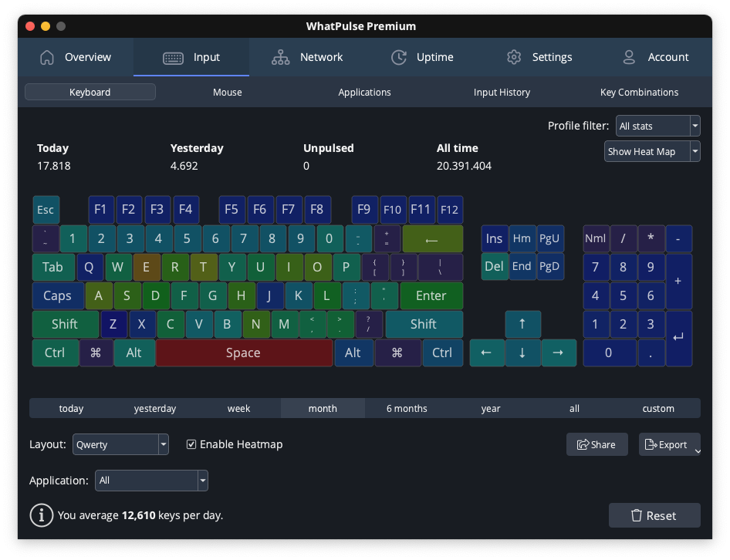The height and width of the screenshot is (560, 730).
Task: Click the info circle icon near the average keys
Action: (41, 514)
